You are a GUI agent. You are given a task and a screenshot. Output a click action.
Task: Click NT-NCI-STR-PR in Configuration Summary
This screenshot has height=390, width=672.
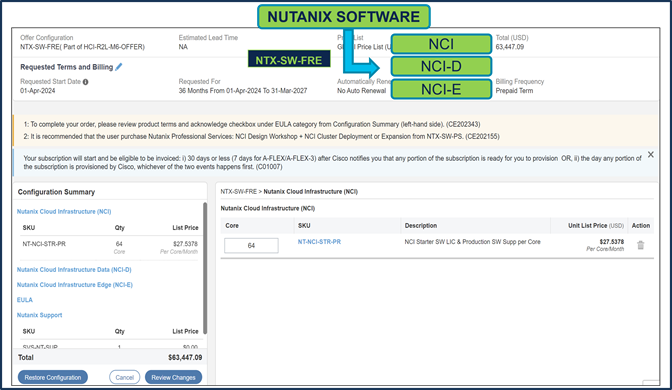pyautogui.click(x=44, y=244)
